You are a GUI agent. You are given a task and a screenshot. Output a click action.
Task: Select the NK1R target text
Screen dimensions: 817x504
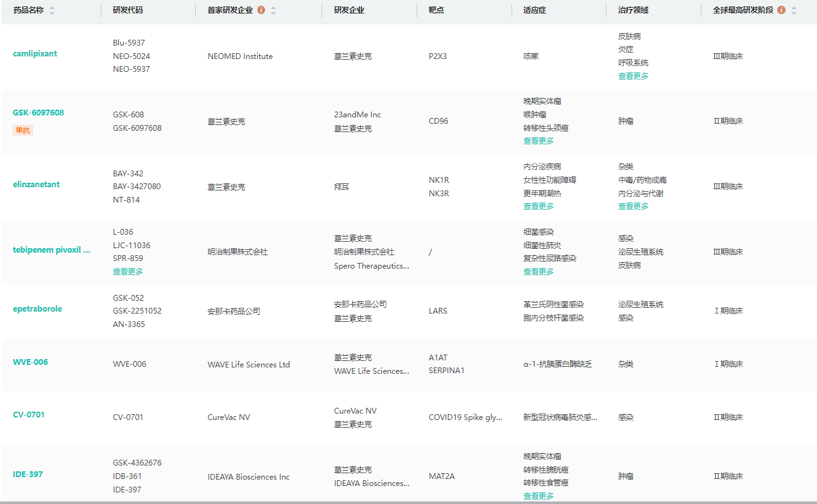click(439, 180)
